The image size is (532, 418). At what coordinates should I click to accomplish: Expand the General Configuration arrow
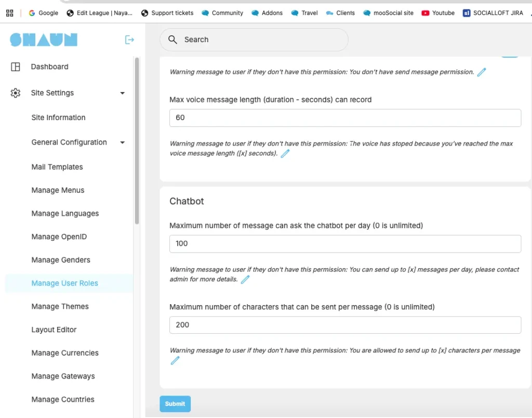point(123,142)
